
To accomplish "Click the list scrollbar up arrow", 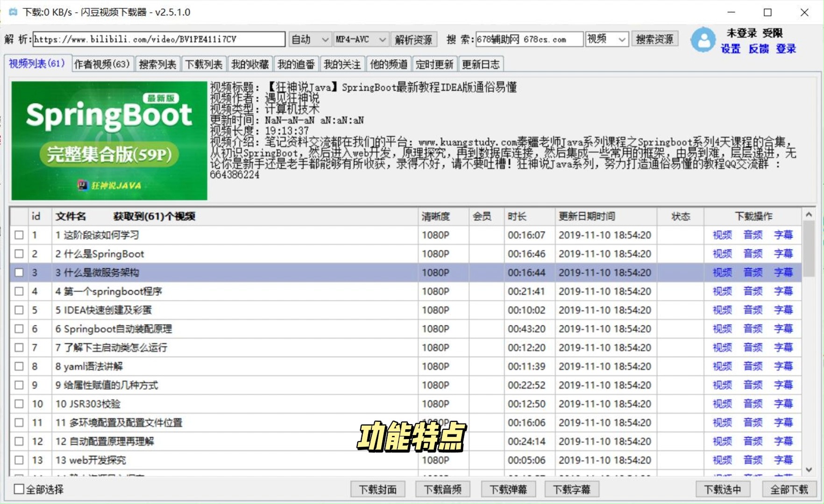I will tap(809, 214).
